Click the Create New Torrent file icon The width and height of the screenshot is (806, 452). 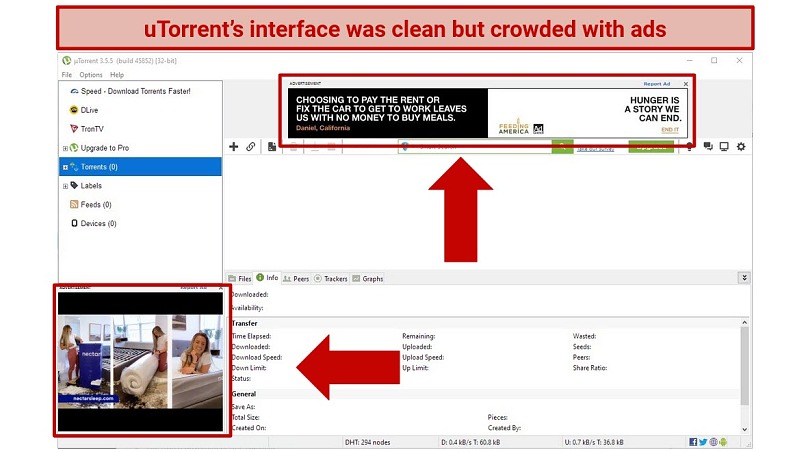(x=271, y=147)
